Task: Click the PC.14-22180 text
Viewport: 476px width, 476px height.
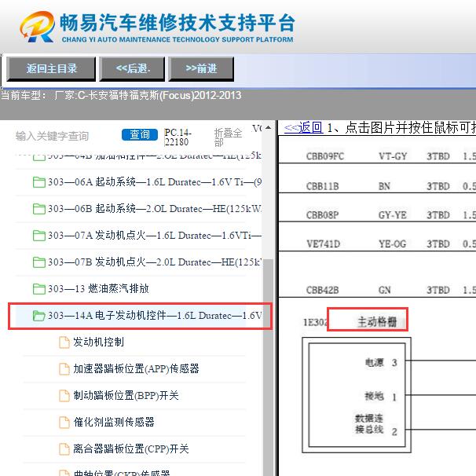Action: [x=178, y=137]
